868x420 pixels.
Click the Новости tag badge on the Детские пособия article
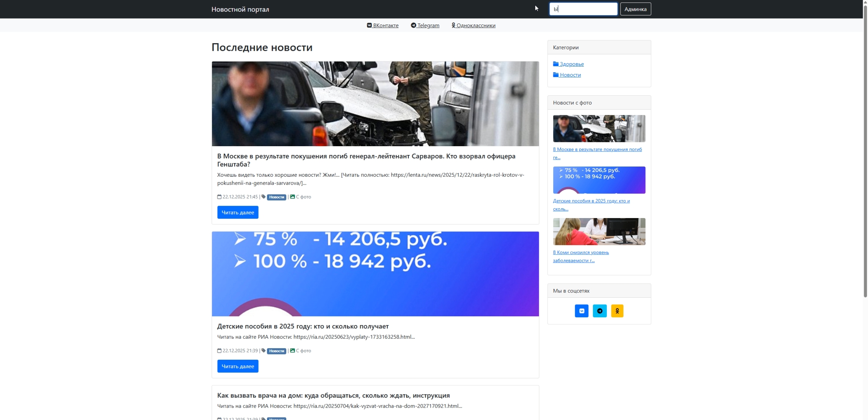click(x=276, y=351)
